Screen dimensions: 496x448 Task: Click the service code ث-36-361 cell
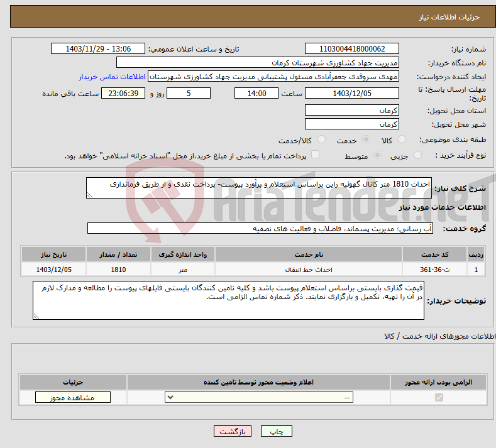434,270
